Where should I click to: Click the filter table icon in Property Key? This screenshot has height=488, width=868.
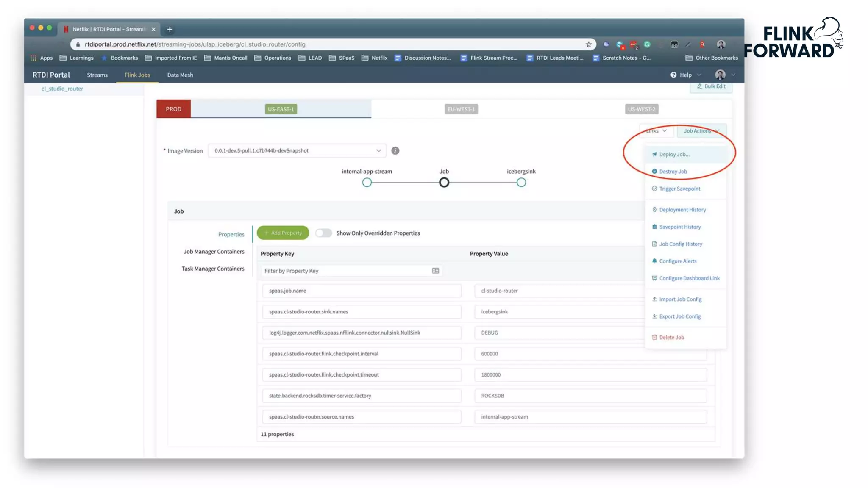point(435,271)
